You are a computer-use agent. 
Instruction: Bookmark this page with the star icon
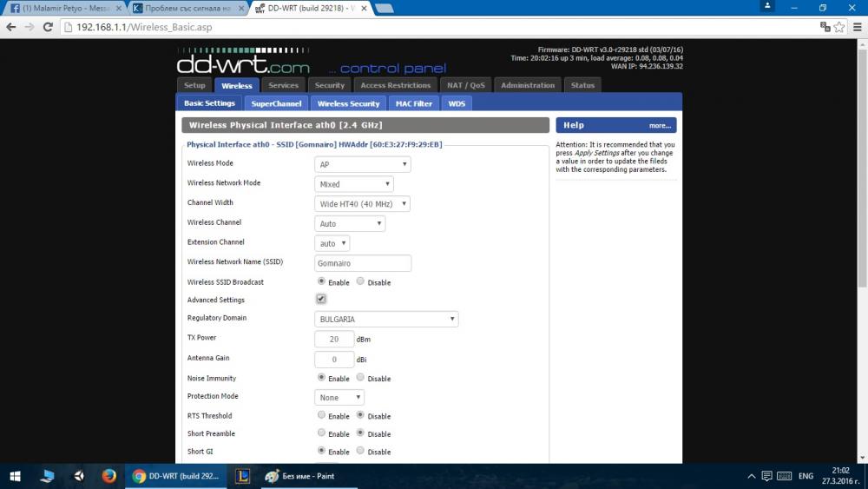[839, 27]
